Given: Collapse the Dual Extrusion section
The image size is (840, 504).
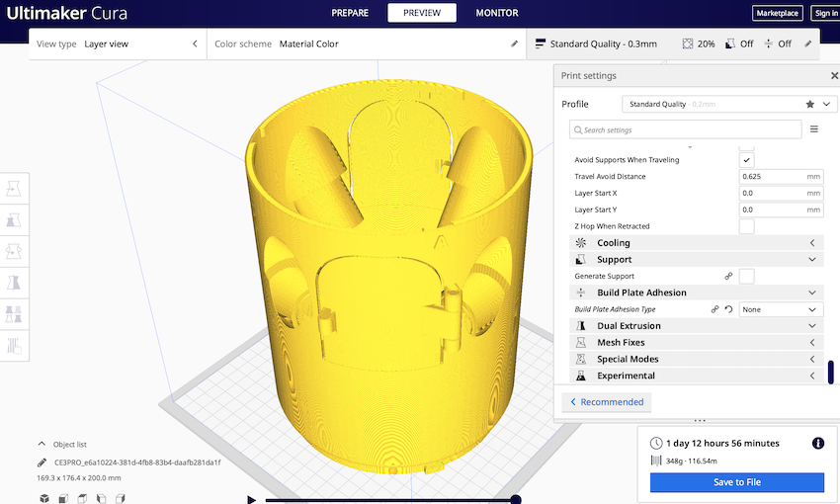Looking at the screenshot, I should tap(696, 326).
